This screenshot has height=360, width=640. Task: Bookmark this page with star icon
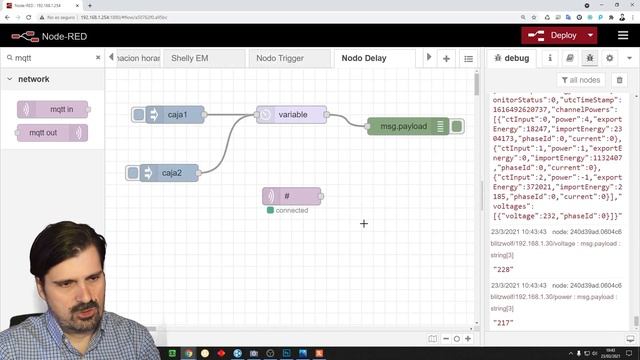(x=533, y=18)
